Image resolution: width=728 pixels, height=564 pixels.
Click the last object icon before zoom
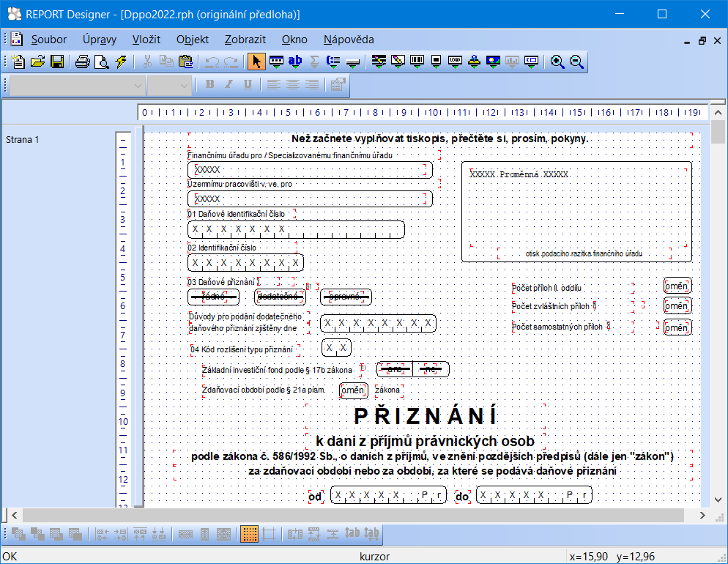[x=531, y=62]
